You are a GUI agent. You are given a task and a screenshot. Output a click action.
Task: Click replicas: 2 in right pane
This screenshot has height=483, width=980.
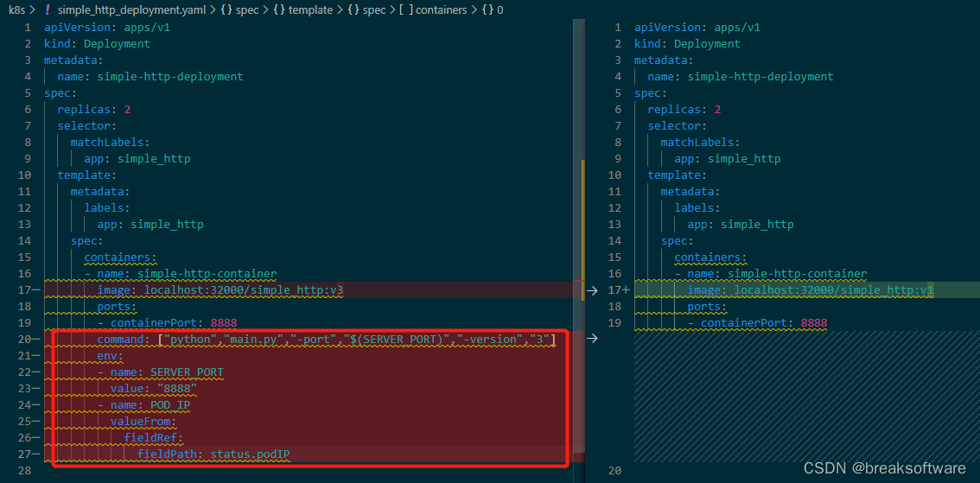(684, 110)
